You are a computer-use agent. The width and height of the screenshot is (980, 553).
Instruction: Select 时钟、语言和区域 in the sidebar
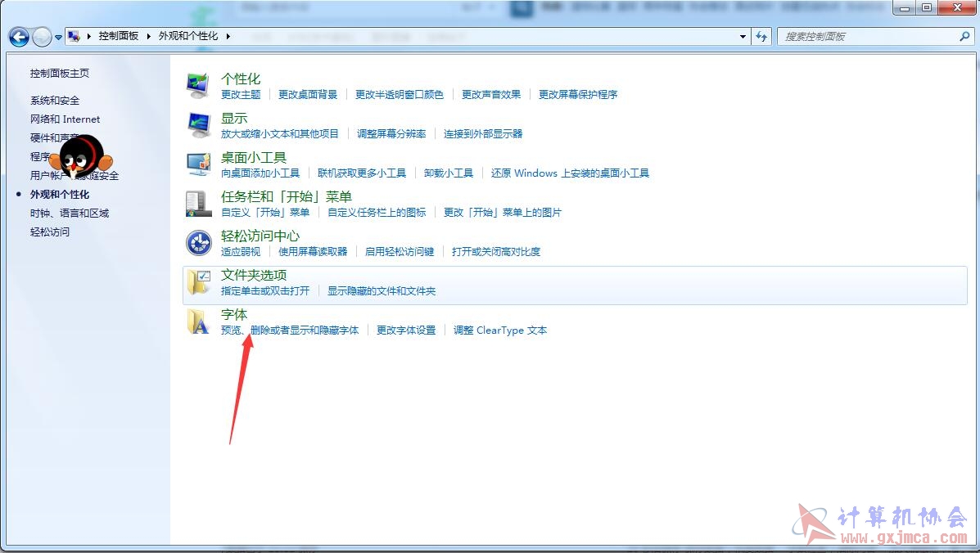70,214
